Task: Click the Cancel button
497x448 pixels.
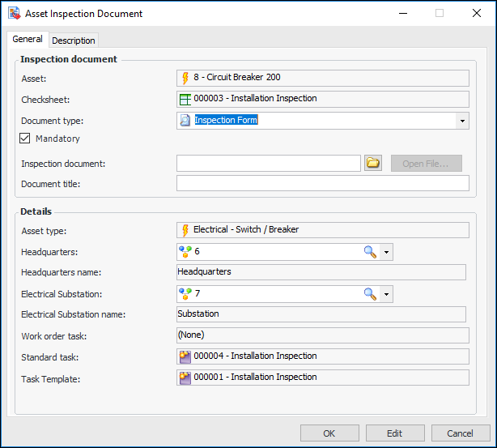Action: [x=460, y=433]
